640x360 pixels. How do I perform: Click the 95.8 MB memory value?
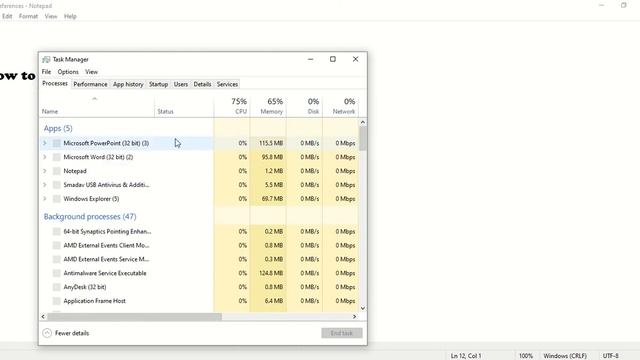tap(273, 157)
